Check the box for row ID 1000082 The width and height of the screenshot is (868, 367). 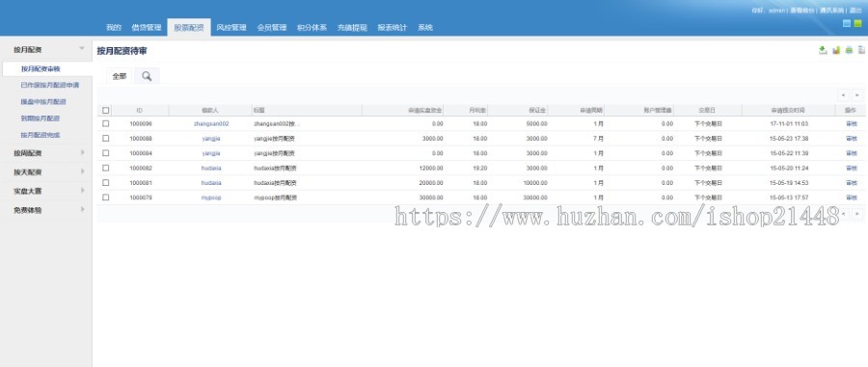(x=106, y=168)
